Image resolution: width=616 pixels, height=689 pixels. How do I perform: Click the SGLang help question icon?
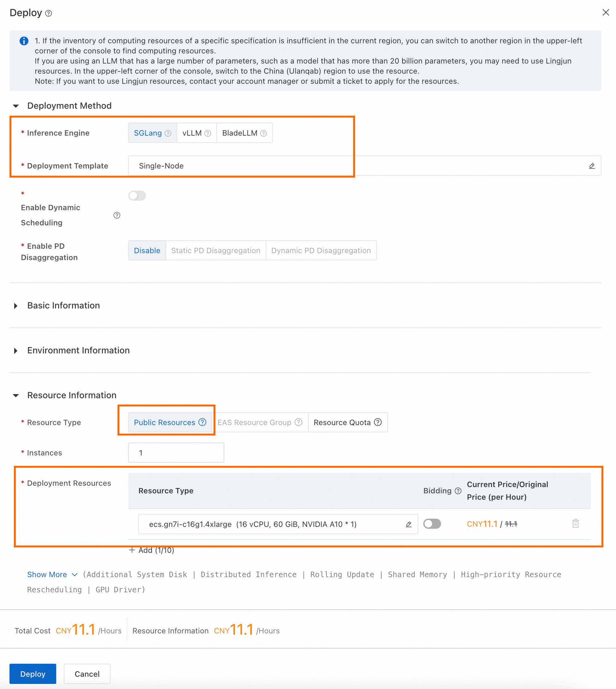[168, 133]
